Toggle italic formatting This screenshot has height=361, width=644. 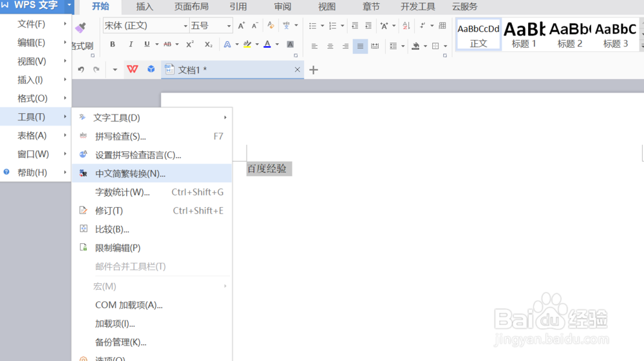(x=131, y=44)
